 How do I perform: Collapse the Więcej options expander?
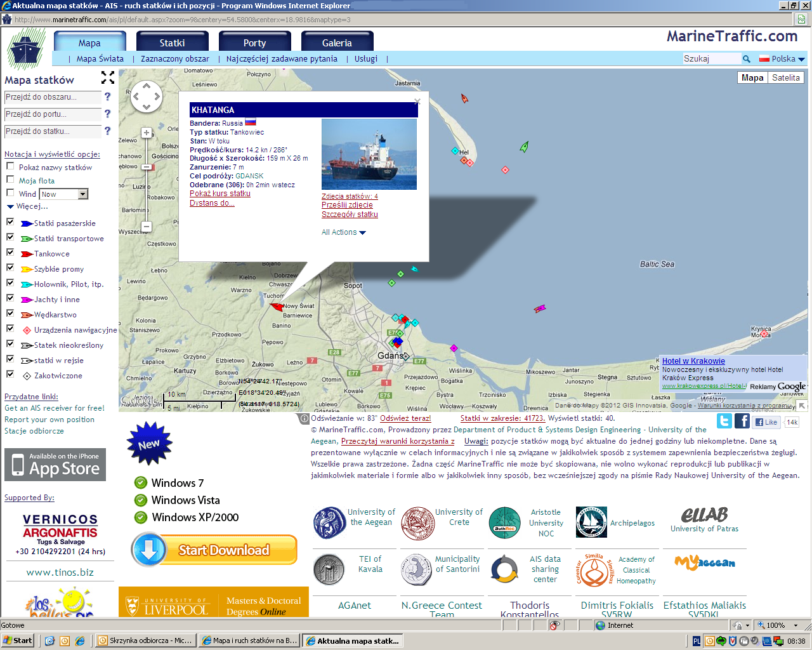(27, 206)
